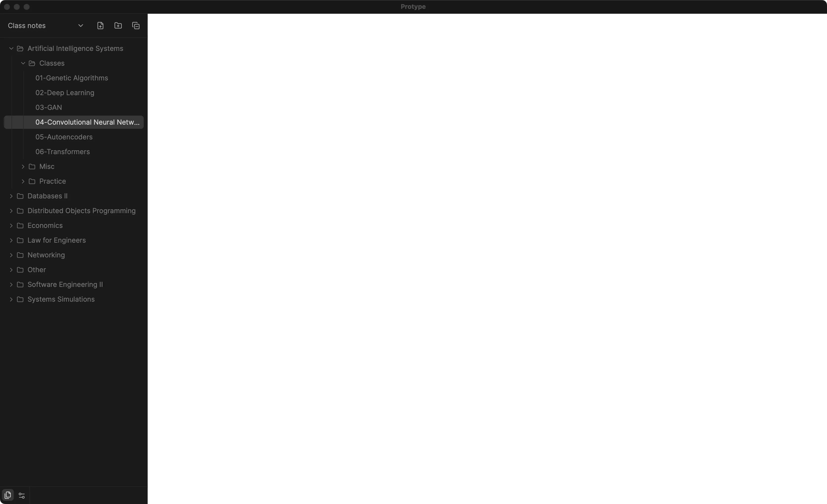Click the Protype title bar icon
This screenshot has height=504, width=827.
[413, 6]
